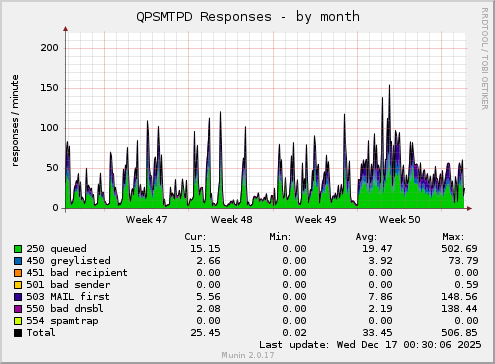Click the purple 550 bad dnsbl swatch
This screenshot has height=364, width=495.
point(18,309)
